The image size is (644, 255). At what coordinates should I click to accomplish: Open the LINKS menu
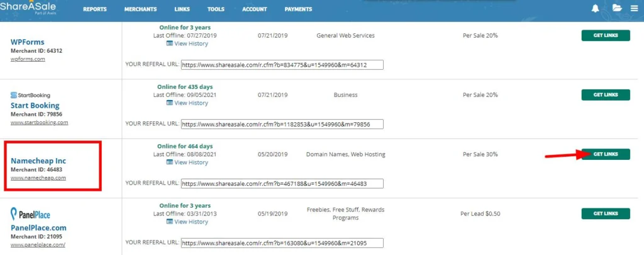(182, 9)
